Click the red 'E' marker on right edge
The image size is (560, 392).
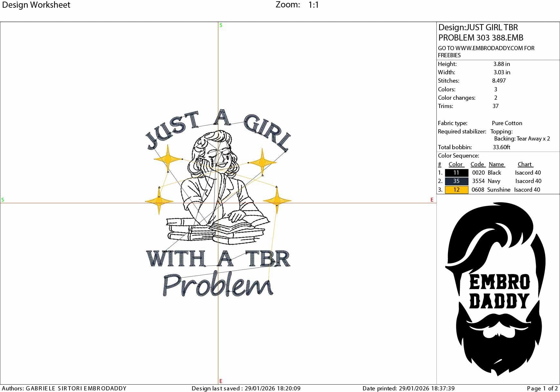[x=432, y=200]
